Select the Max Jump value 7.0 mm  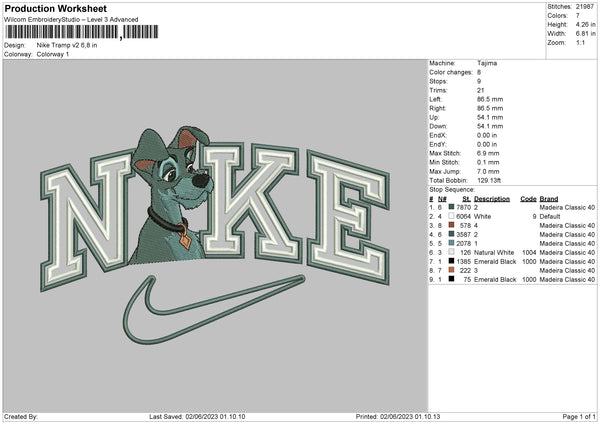488,171
